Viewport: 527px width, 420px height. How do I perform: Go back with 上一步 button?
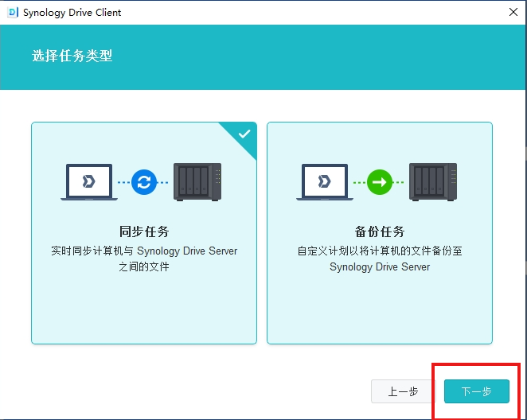click(403, 391)
